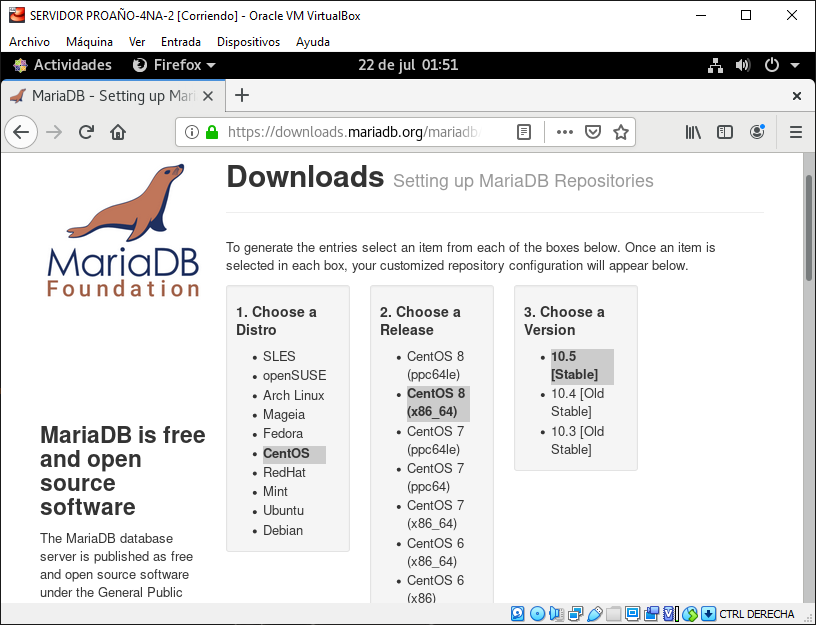Show Firefox sidebars icon

[x=724, y=132]
